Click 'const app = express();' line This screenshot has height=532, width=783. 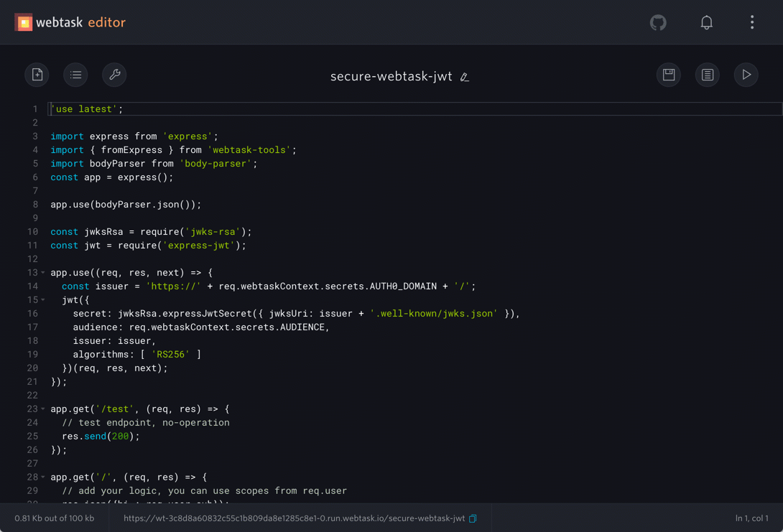112,177
